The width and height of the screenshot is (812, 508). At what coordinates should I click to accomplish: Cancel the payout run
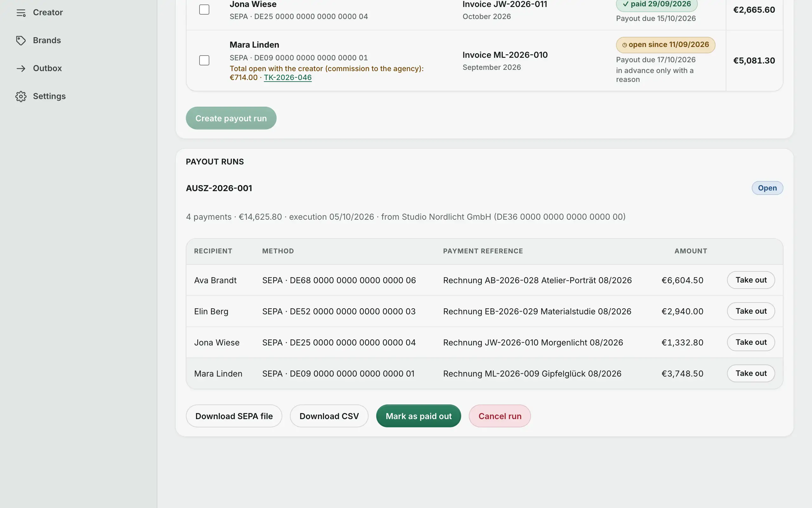tap(500, 416)
